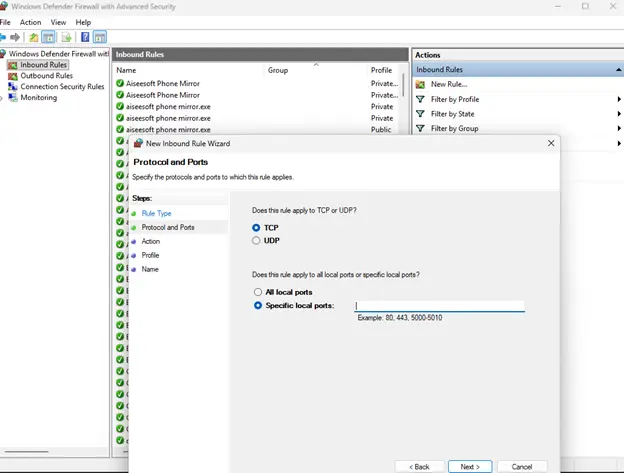Viewport: 624px width, 473px height.
Task: Click the New Rule... action icon
Action: [x=420, y=84]
